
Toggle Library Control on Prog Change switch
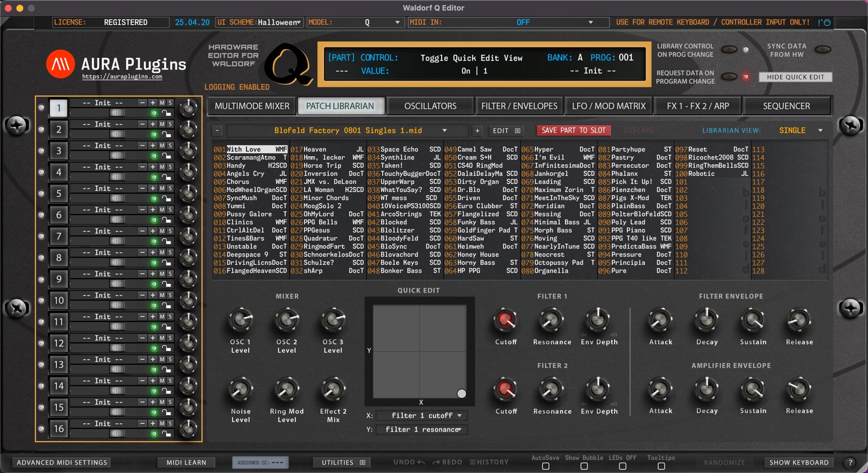click(729, 50)
